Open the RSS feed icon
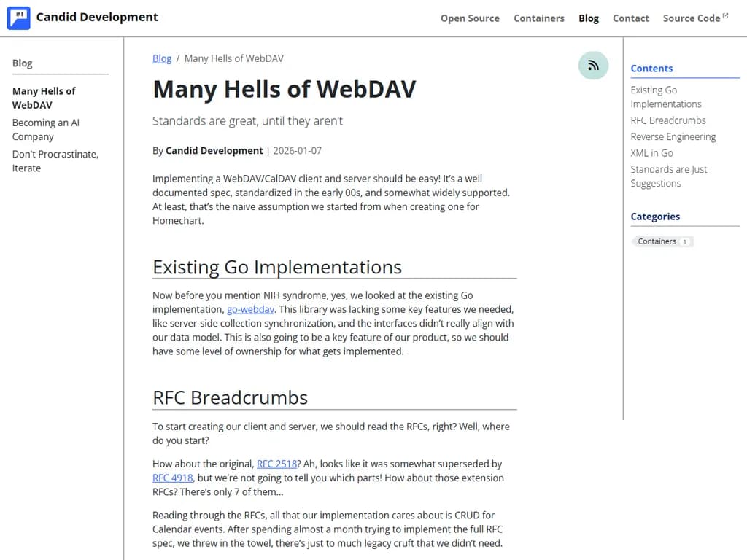747x560 pixels. pos(593,65)
